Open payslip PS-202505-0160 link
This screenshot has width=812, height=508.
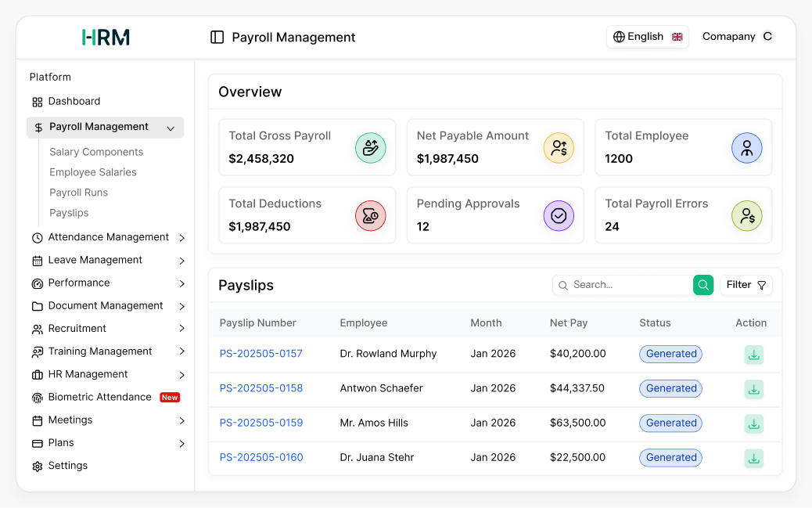[x=261, y=457]
